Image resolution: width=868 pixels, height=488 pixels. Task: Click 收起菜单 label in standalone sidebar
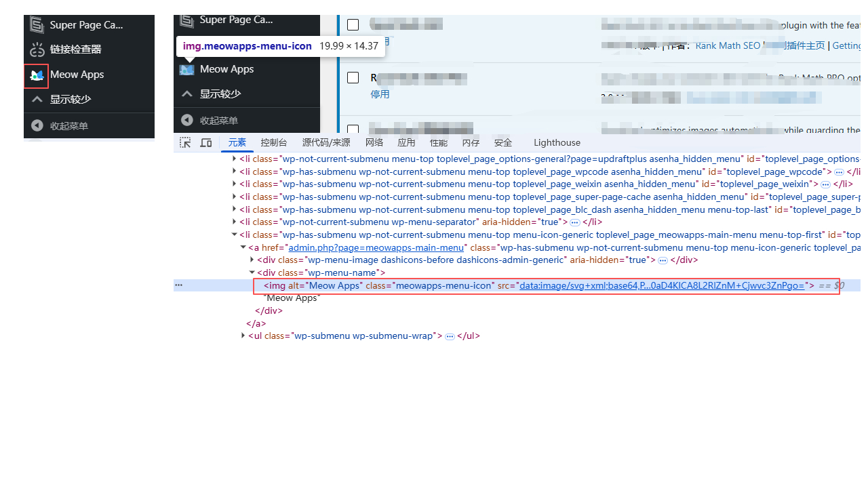(x=68, y=126)
